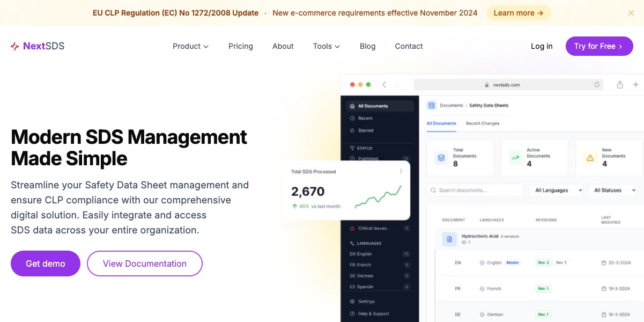Image resolution: width=644 pixels, height=322 pixels.
Task: Focus the Search documents field
Action: click(477, 190)
